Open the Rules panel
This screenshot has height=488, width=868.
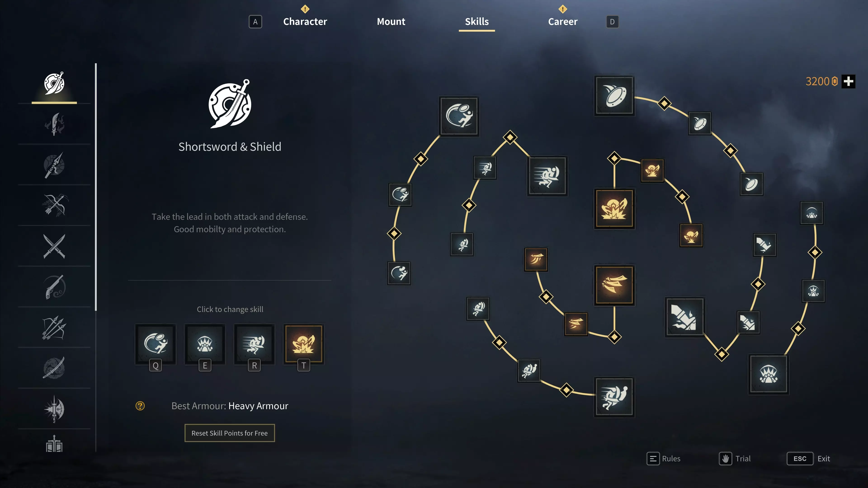pyautogui.click(x=663, y=458)
